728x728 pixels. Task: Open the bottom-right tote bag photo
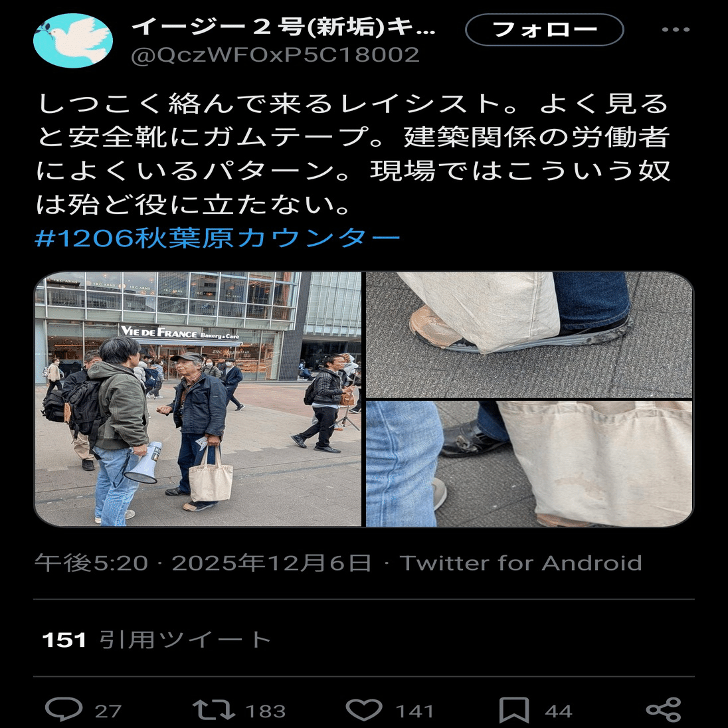tap(529, 464)
